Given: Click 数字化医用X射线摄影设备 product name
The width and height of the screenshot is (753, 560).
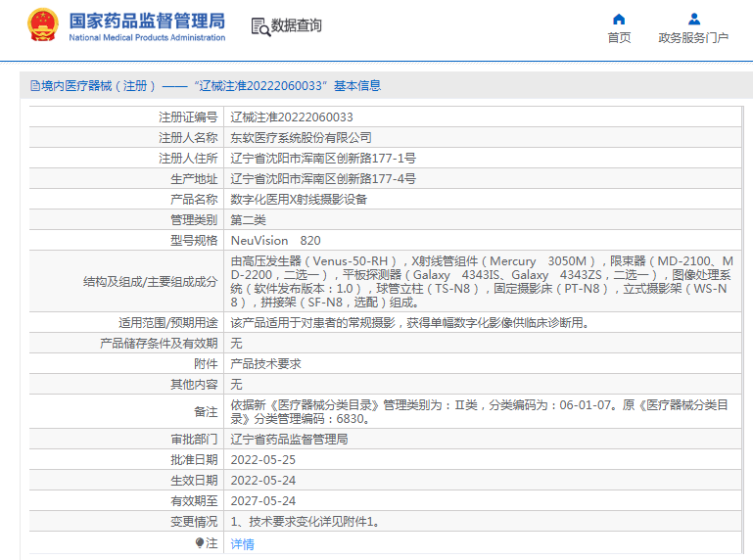Looking at the screenshot, I should pos(299,200).
